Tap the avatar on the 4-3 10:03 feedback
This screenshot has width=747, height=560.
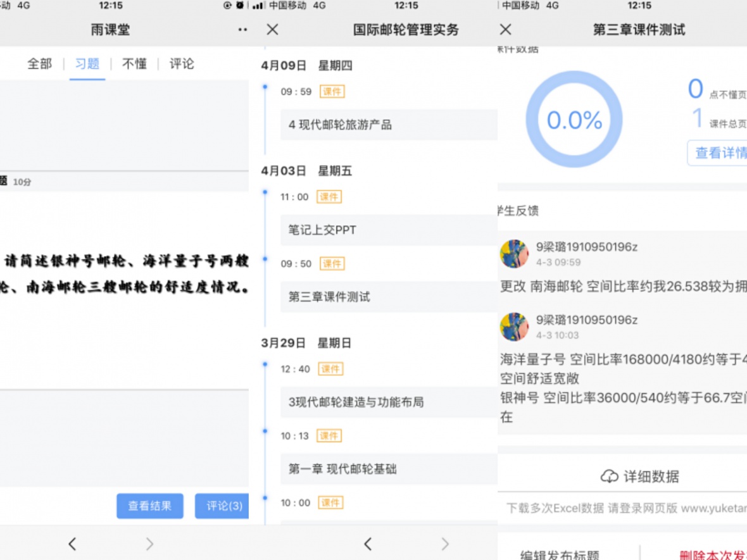click(x=514, y=327)
